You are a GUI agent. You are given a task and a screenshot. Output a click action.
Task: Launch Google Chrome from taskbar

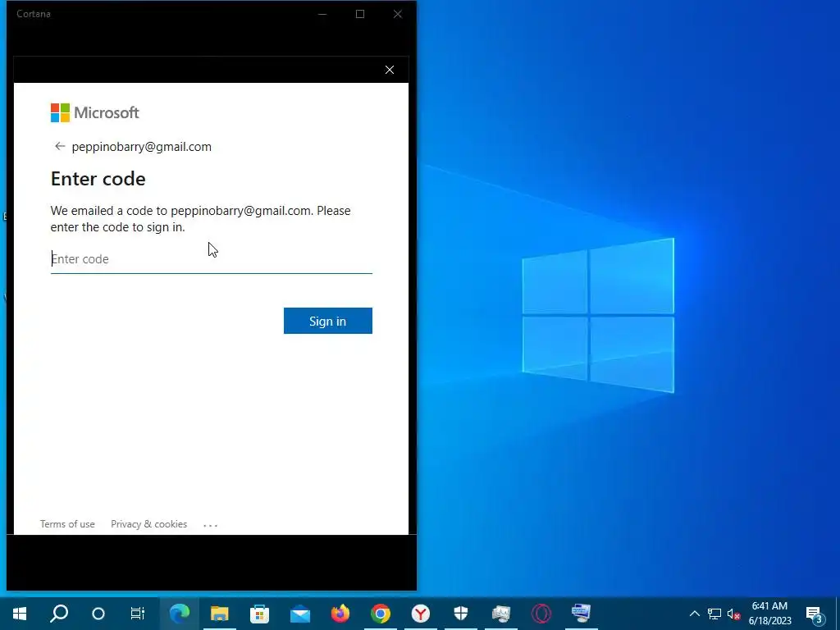pos(381,614)
